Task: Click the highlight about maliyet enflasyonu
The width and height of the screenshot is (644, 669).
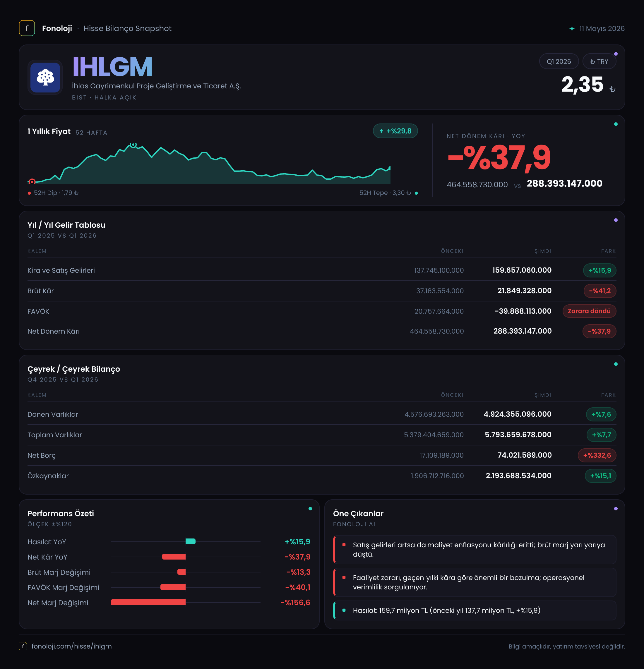Action: pyautogui.click(x=475, y=550)
